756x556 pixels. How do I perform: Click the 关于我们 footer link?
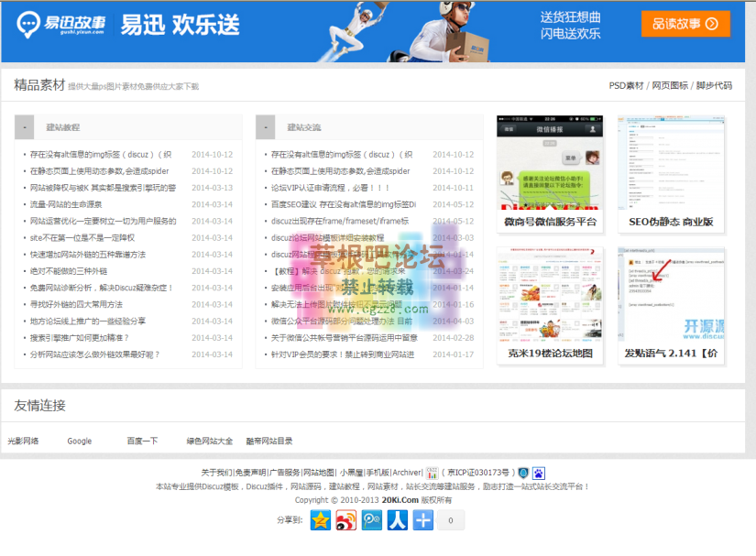(216, 473)
